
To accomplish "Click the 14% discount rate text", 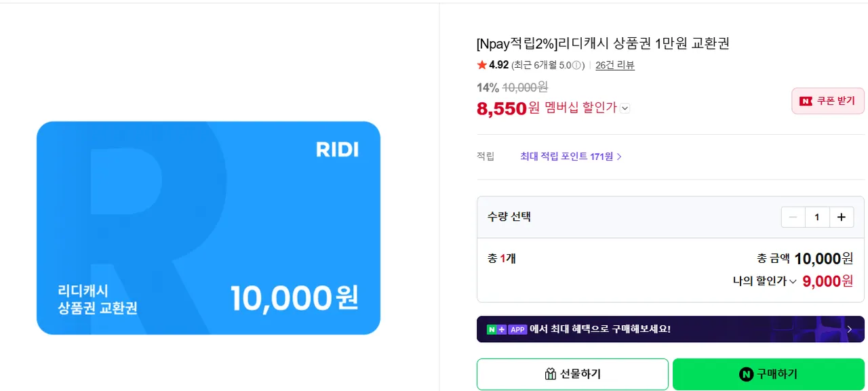I will tap(488, 87).
